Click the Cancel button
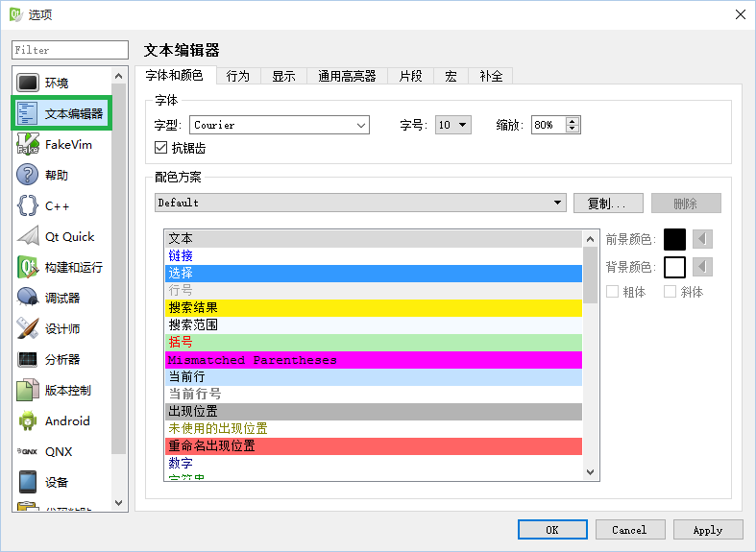The height and width of the screenshot is (552, 756). (x=630, y=530)
